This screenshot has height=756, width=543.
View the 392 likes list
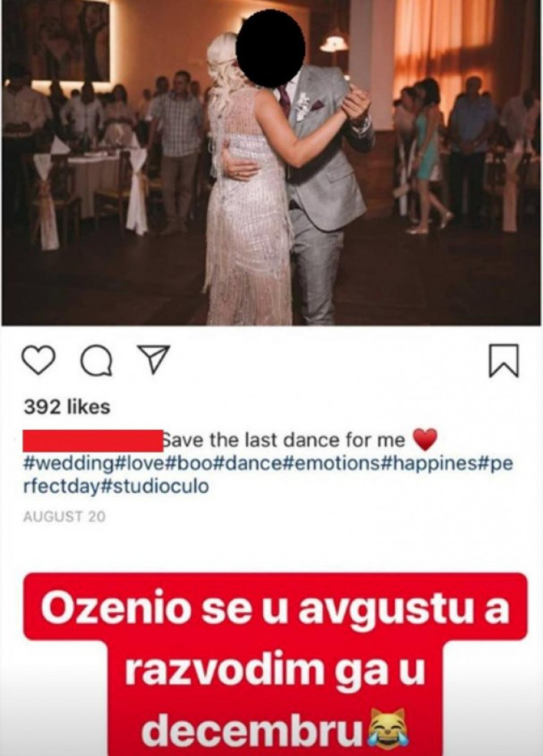tap(67, 407)
